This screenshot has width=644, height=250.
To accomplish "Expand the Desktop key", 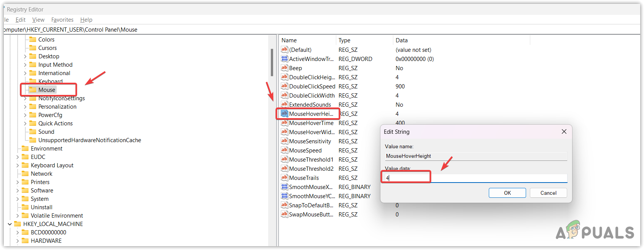I will coord(25,56).
